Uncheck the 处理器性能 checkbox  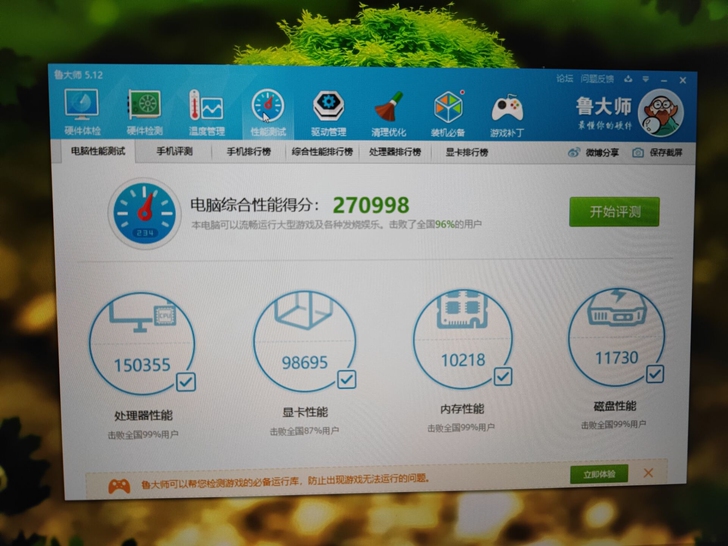pyautogui.click(x=186, y=382)
